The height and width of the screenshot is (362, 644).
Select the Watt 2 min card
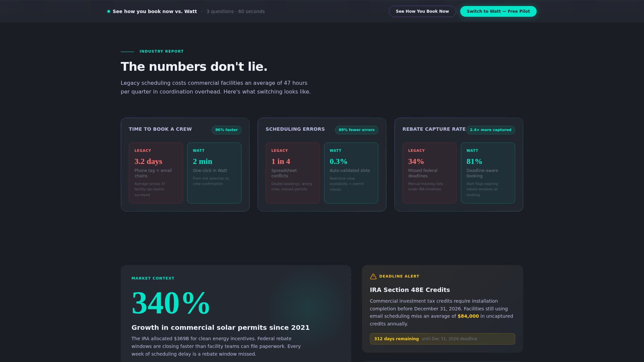coord(214,173)
